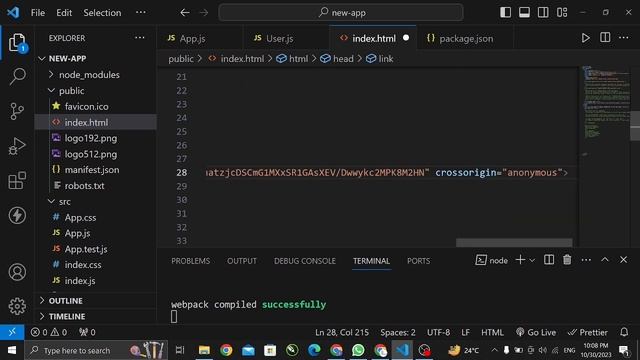Open remote window button in status bar

12,332
